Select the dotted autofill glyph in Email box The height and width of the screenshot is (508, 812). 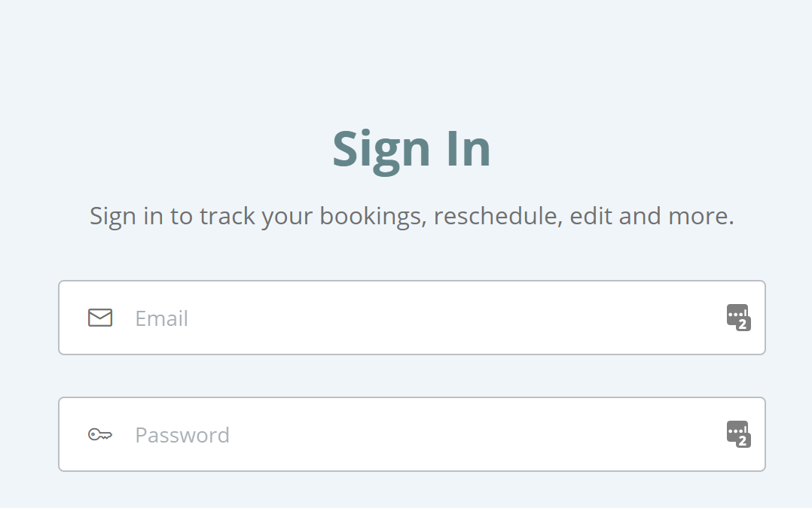[737, 314]
